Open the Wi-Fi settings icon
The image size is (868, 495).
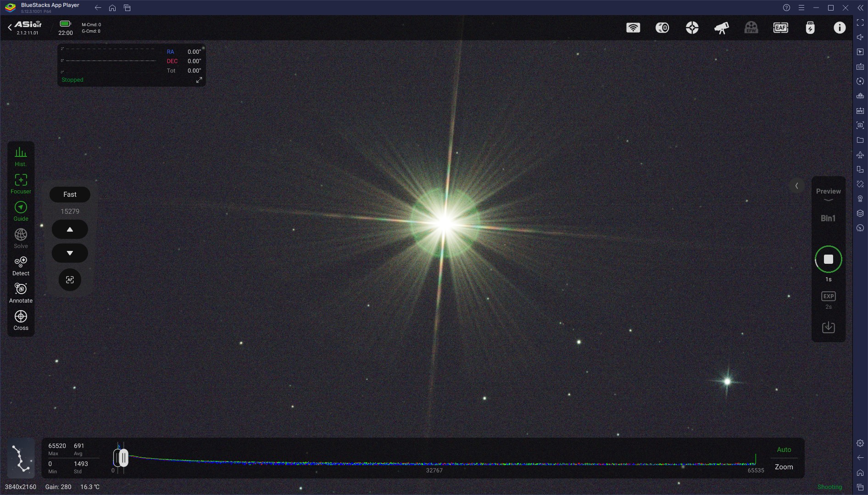633,28
